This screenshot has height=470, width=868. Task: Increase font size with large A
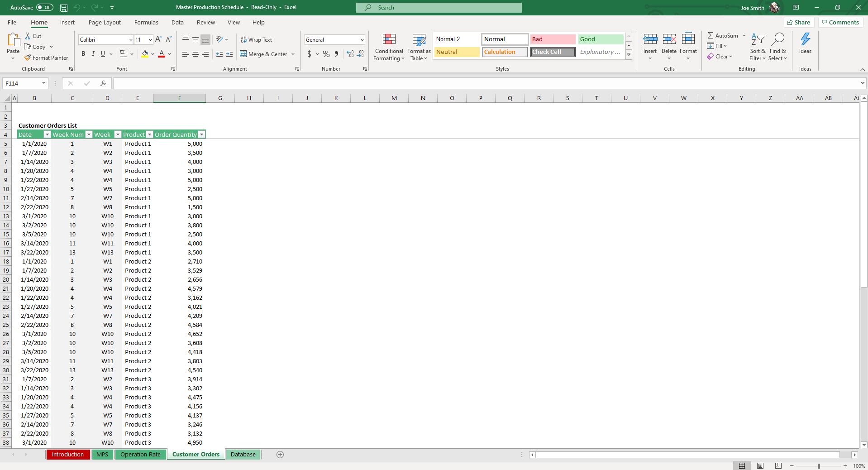click(158, 40)
